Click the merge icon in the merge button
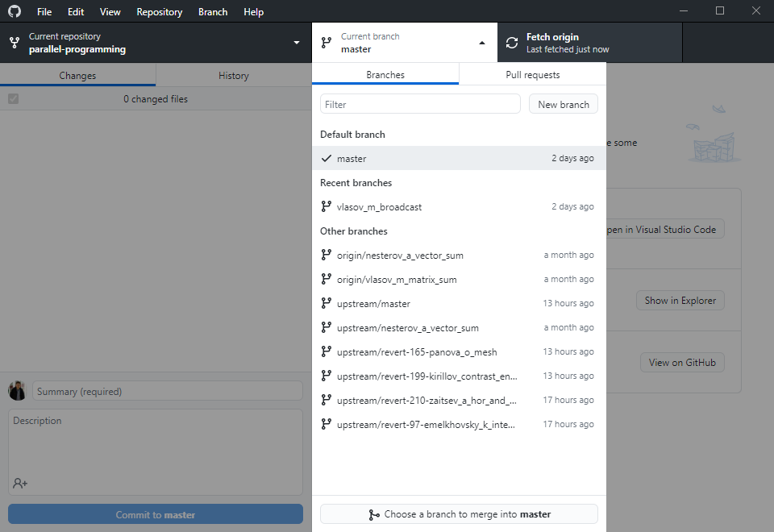Viewport: 774px width, 532px height. click(374, 515)
